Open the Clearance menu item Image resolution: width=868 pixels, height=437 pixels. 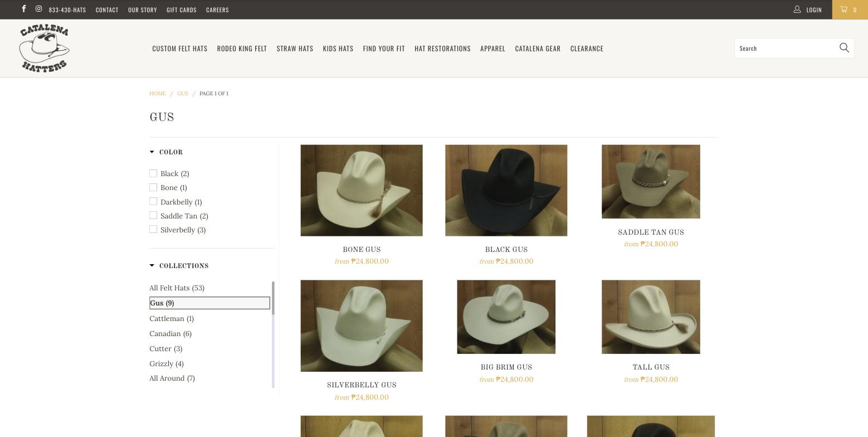click(587, 48)
